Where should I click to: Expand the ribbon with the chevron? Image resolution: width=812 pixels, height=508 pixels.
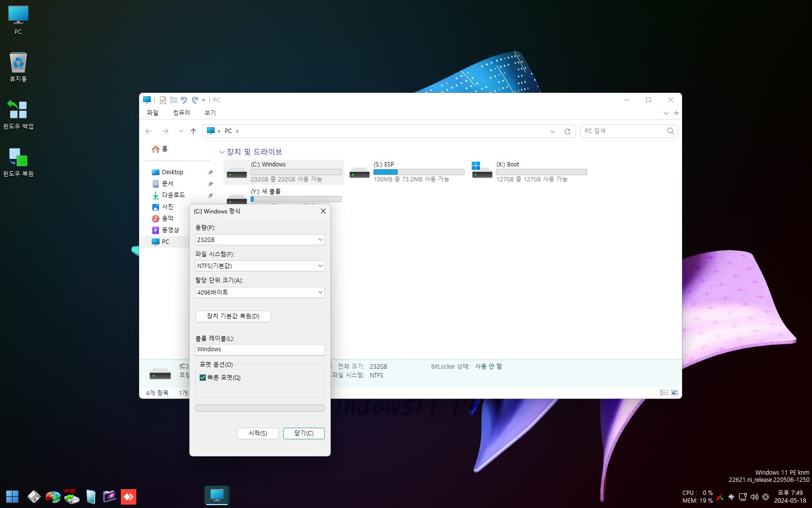pyautogui.click(x=666, y=113)
